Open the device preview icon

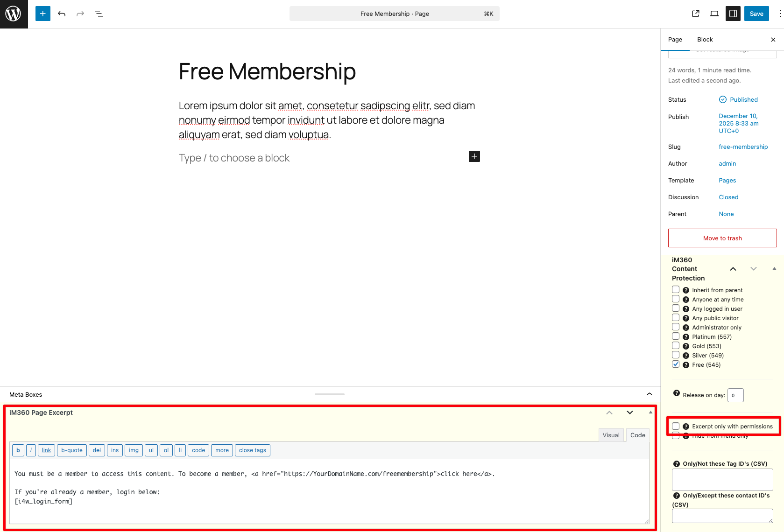(714, 14)
